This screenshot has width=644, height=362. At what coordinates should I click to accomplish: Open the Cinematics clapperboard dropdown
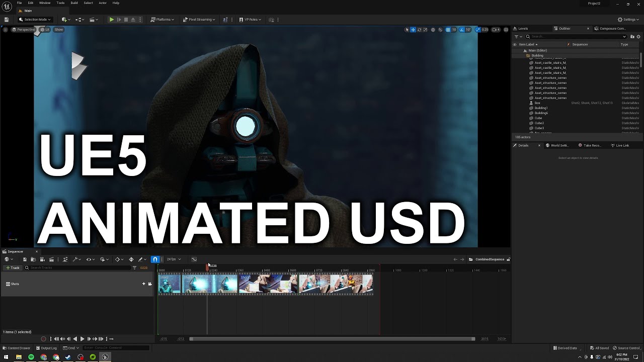coord(94,20)
